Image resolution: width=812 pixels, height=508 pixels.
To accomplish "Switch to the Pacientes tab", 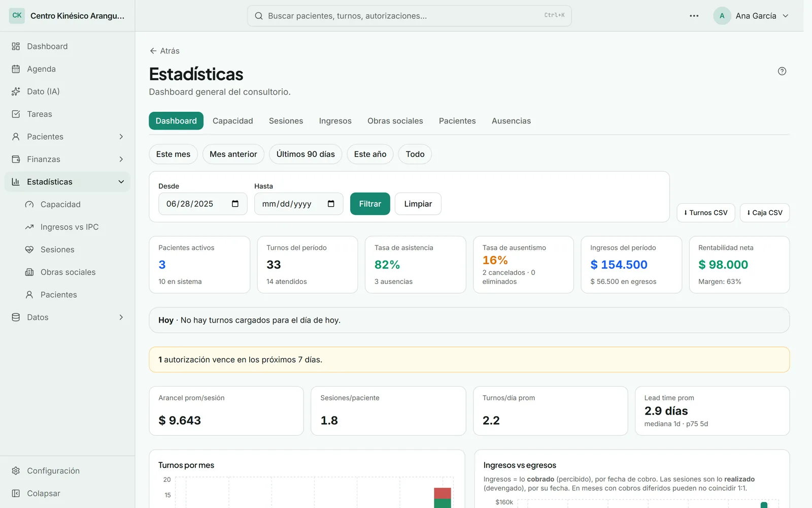I will (x=457, y=121).
